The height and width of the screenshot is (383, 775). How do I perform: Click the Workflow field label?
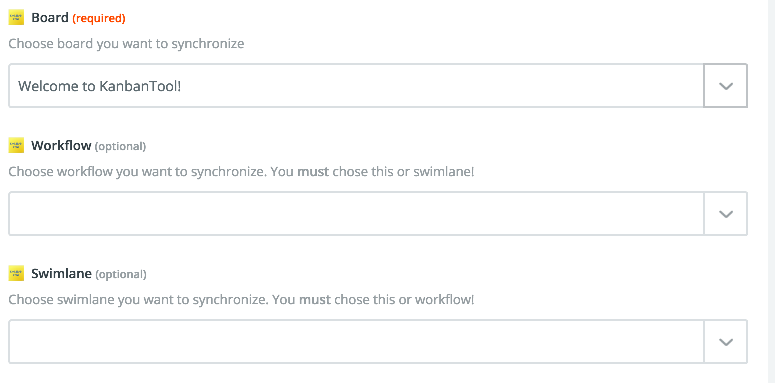(61, 145)
